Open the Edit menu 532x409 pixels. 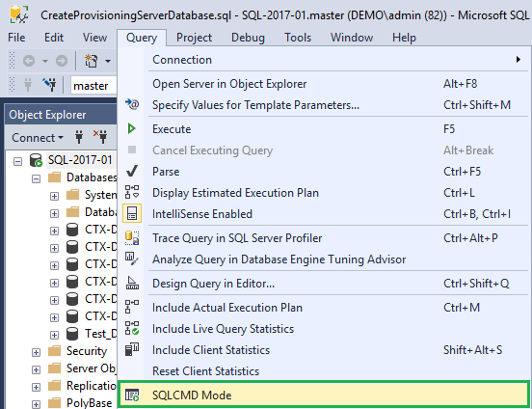click(x=54, y=38)
